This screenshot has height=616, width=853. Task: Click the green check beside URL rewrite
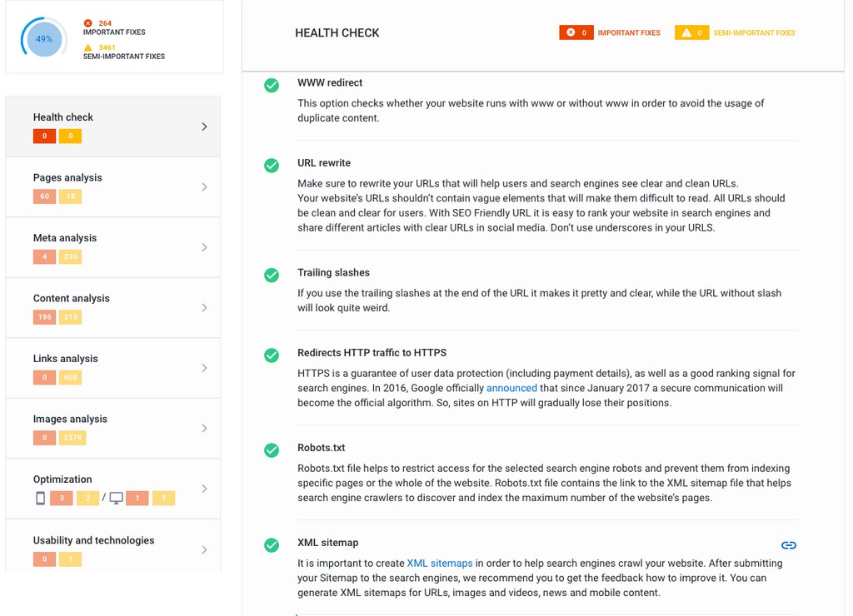pos(272,166)
